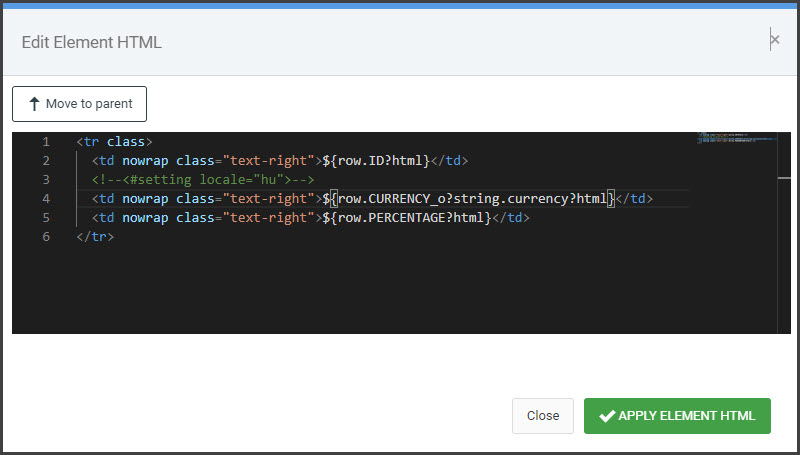Click the setting locale comment line
Image resolution: width=800 pixels, height=455 pixels.
[x=204, y=180]
